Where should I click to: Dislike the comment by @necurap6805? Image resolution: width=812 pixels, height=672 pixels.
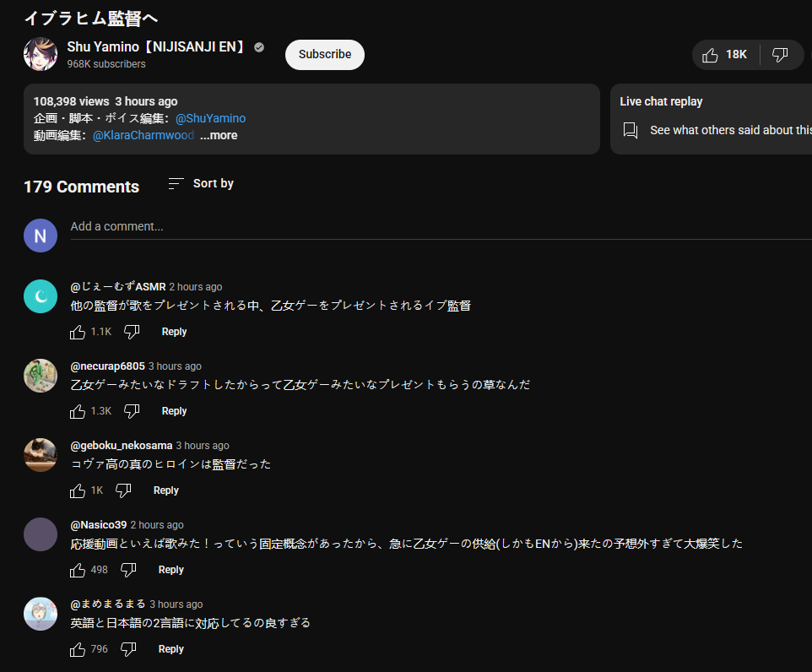[x=132, y=411]
